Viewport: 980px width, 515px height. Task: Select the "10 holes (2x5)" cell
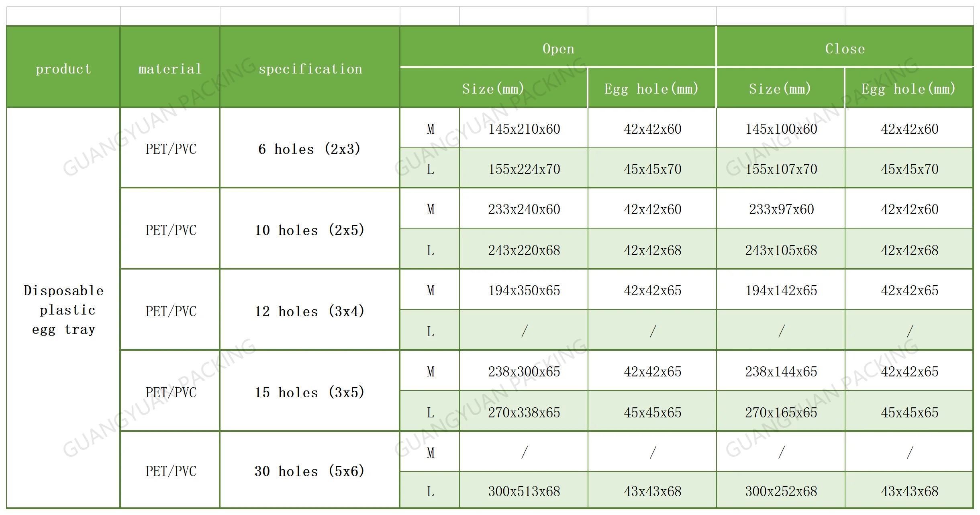pos(309,230)
